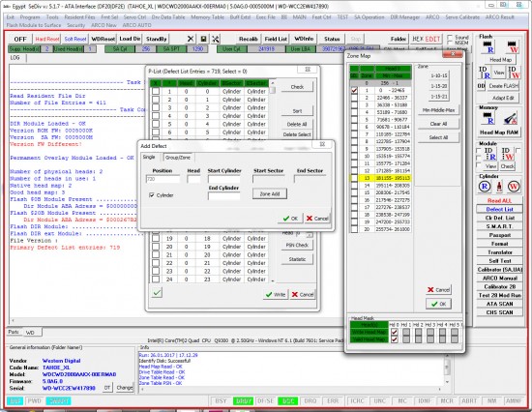
Task: Uncheck zone 1 checkbox in Zone Map
Action: pos(354,90)
